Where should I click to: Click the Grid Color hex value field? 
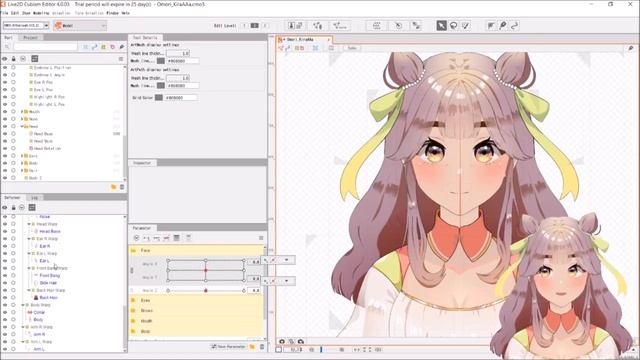pos(181,98)
